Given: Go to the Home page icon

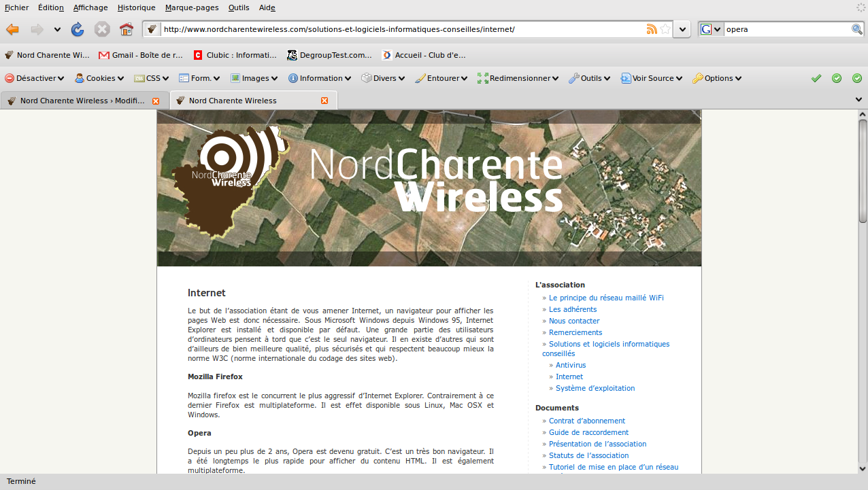Looking at the screenshot, I should 126,29.
